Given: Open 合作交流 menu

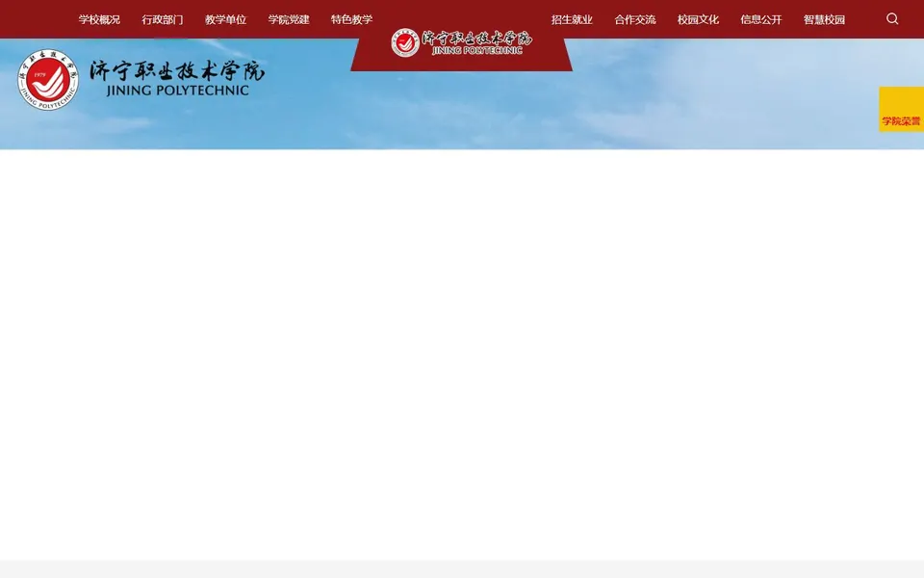Looking at the screenshot, I should point(635,19).
